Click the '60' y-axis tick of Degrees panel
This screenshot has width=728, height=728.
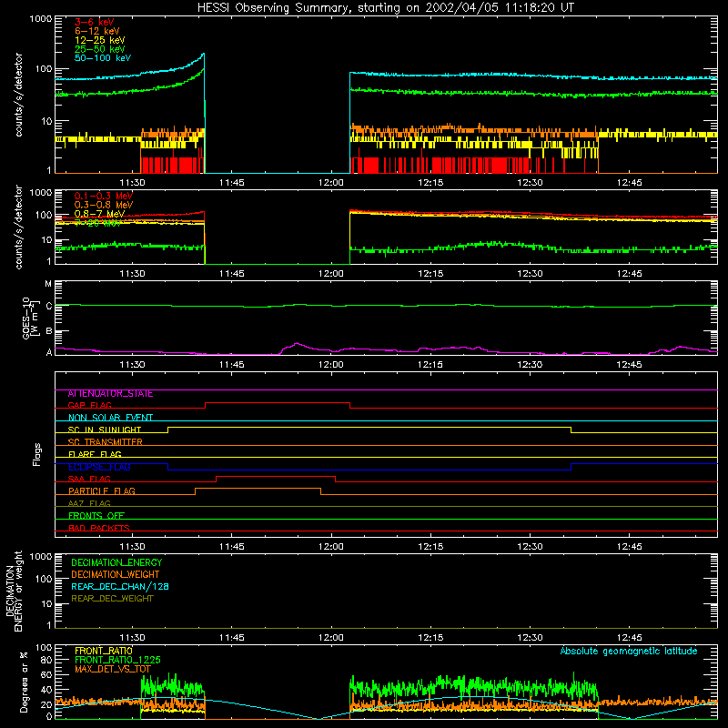point(46,674)
